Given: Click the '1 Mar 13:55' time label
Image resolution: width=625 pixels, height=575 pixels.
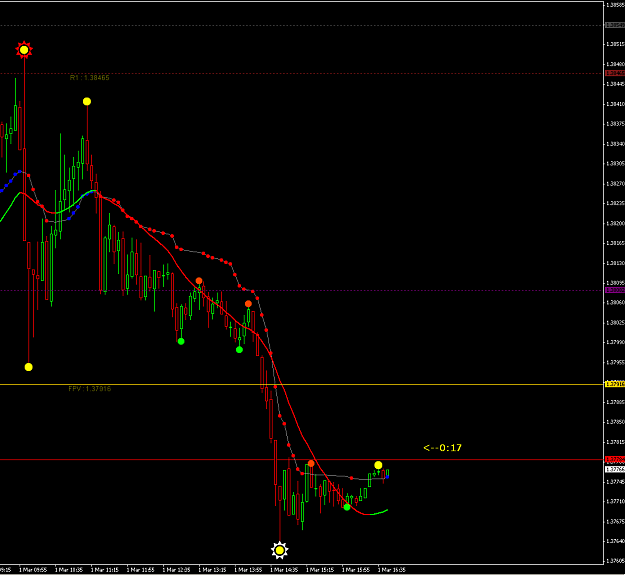Looking at the screenshot, I should 248,570.
